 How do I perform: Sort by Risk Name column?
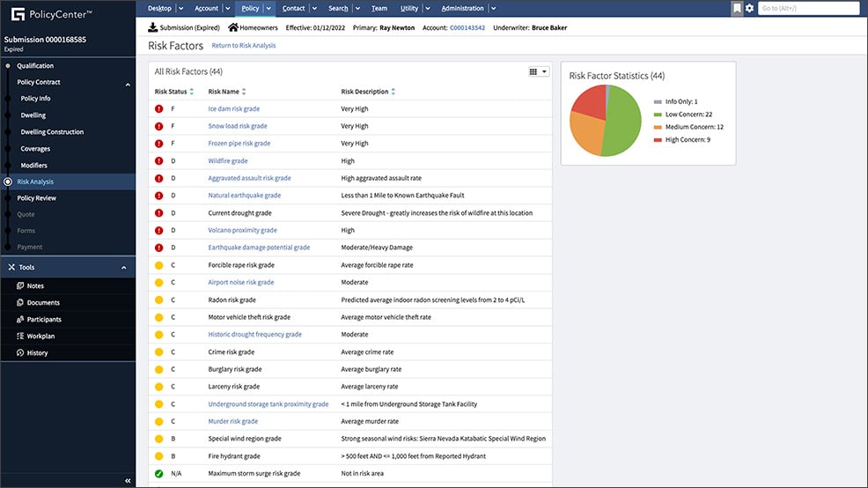click(244, 92)
